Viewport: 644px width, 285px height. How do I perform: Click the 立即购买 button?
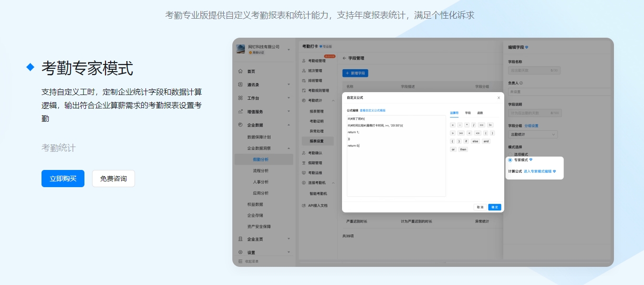(x=63, y=179)
